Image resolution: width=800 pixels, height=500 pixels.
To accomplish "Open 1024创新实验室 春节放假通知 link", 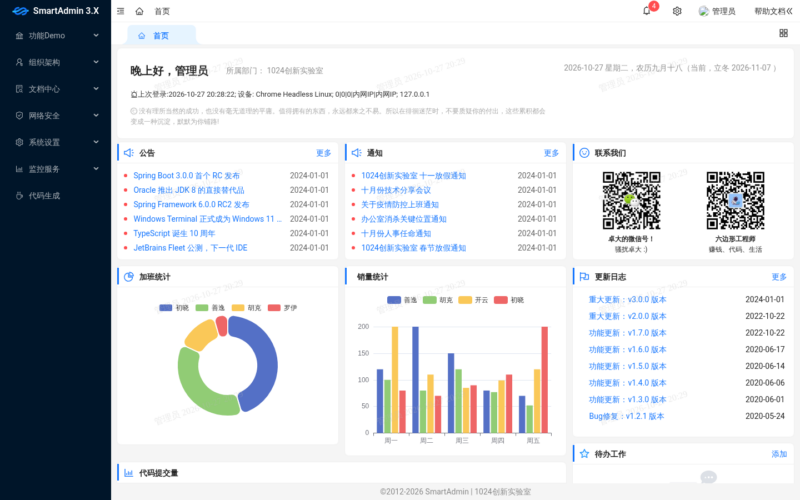I will coord(414,247).
